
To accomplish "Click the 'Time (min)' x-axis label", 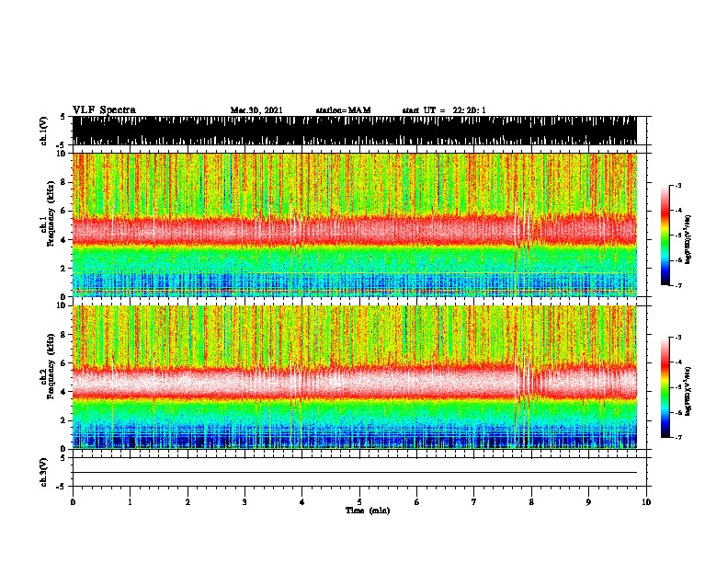I will [368, 511].
